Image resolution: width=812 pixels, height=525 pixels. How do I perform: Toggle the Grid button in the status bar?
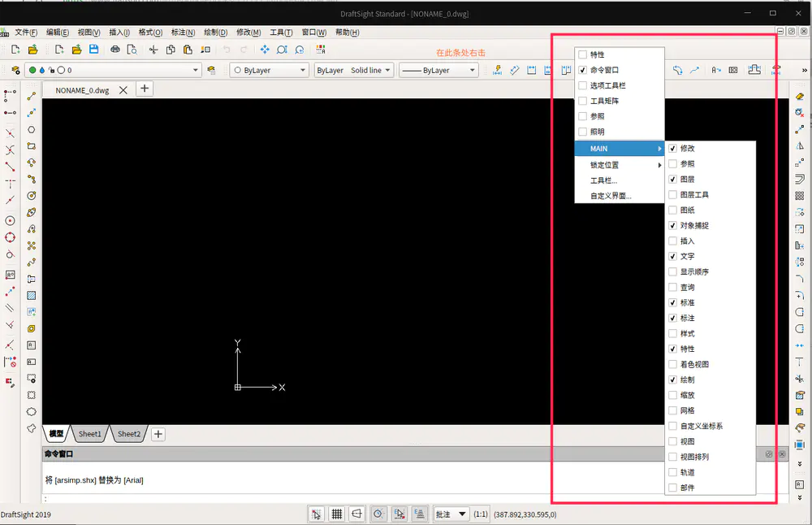click(337, 514)
